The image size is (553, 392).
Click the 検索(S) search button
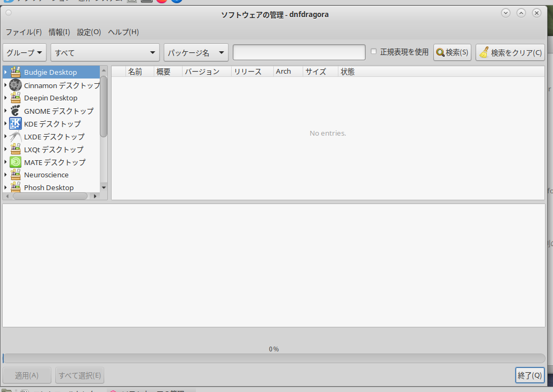pos(452,52)
